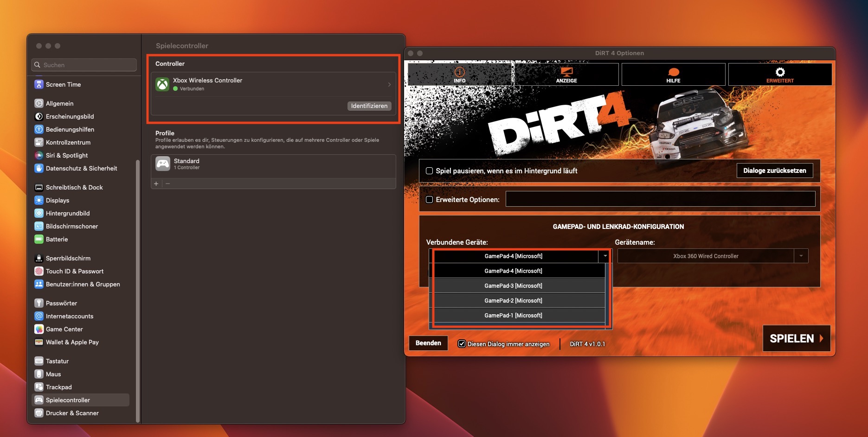Image resolution: width=868 pixels, height=437 pixels.
Task: Open Kontrollzentrum icon
Action: 39,142
